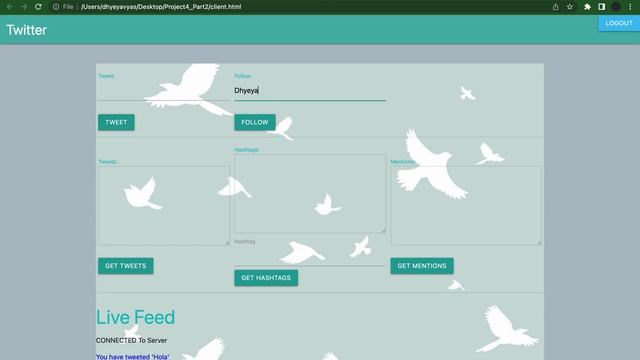Image resolution: width=640 pixels, height=360 pixels.
Task: Click the "You have tweeted 'Hola'" message
Action: [133, 357]
